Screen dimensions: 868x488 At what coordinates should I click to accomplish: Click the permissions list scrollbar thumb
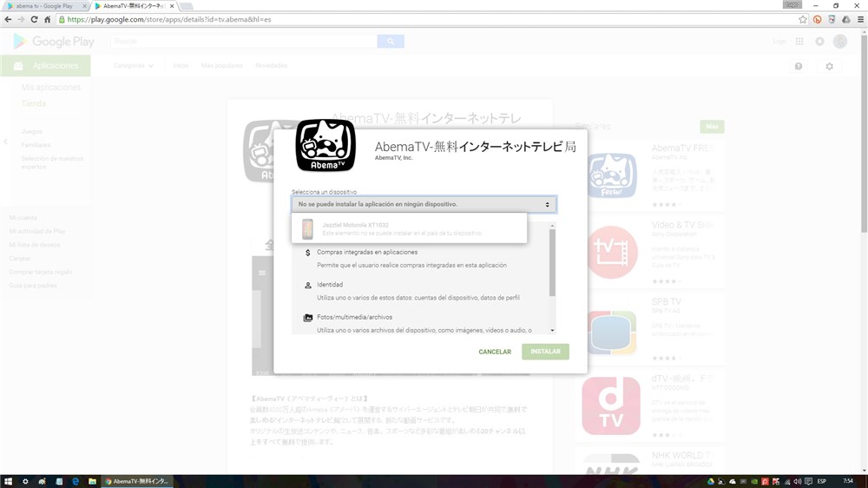point(552,262)
